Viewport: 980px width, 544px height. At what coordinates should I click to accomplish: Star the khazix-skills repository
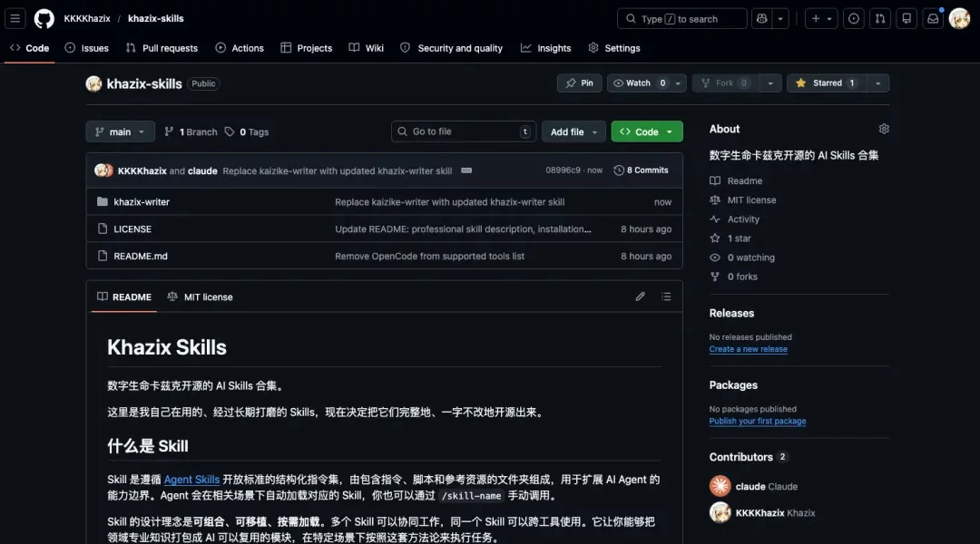click(x=825, y=83)
